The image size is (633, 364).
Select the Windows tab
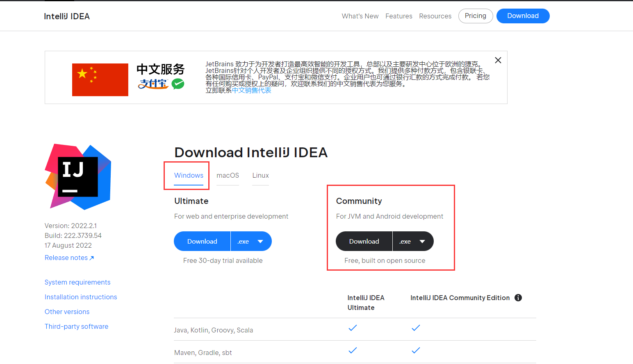(x=189, y=176)
